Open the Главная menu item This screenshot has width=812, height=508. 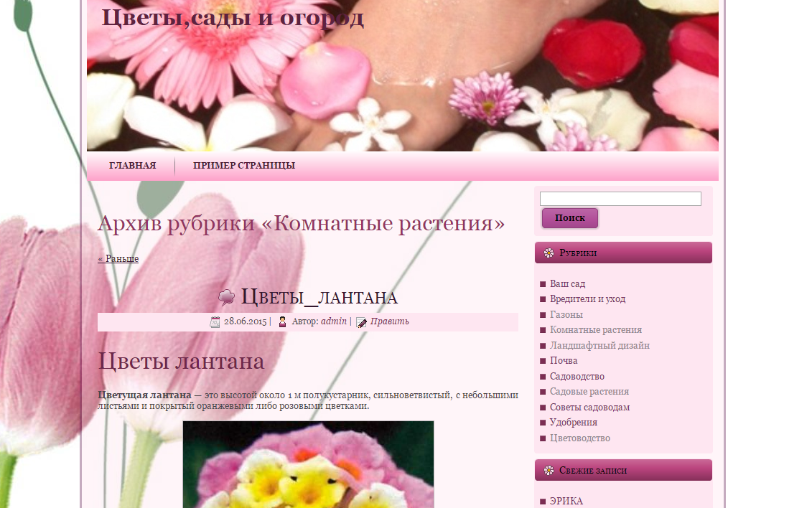pyautogui.click(x=133, y=166)
